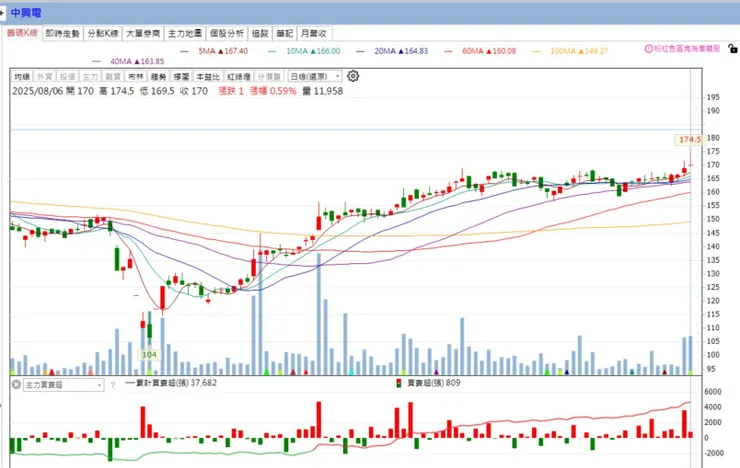Open help question mark beside 主力買賣超

[x=113, y=385]
